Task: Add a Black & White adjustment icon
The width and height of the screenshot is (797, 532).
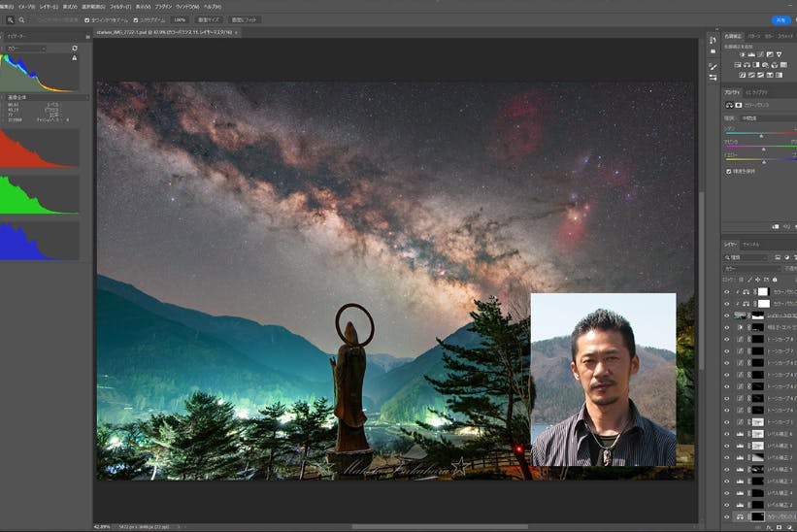Action: (756, 65)
